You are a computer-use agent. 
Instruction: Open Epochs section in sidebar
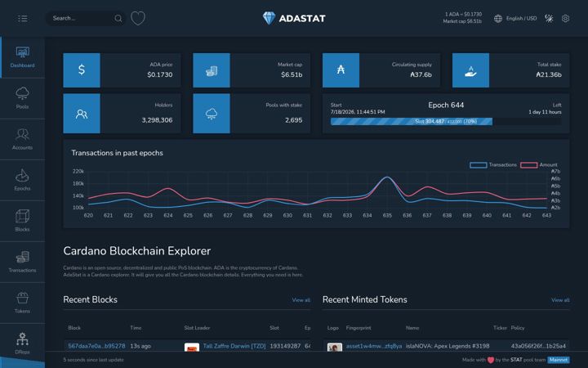coord(23,180)
